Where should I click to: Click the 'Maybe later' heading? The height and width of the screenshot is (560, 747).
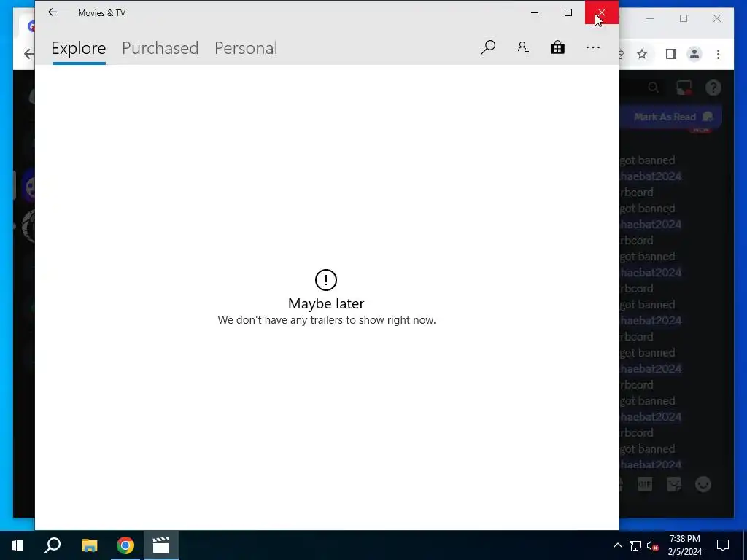click(x=326, y=303)
